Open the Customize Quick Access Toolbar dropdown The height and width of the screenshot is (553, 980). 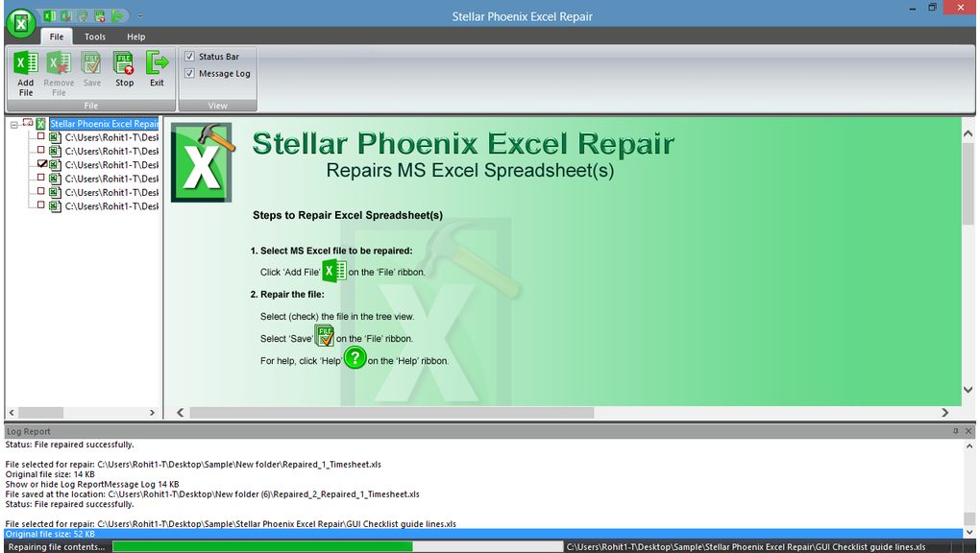coord(140,16)
